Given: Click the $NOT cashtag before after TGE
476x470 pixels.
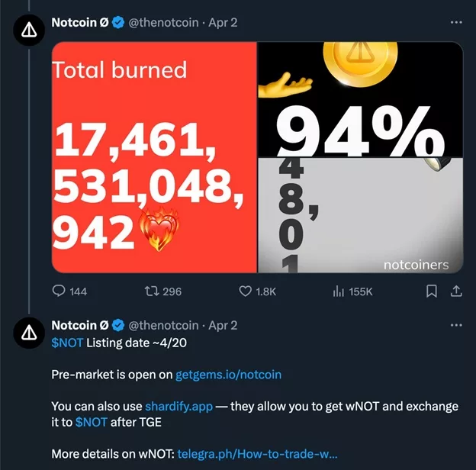Looking at the screenshot, I should [91, 423].
